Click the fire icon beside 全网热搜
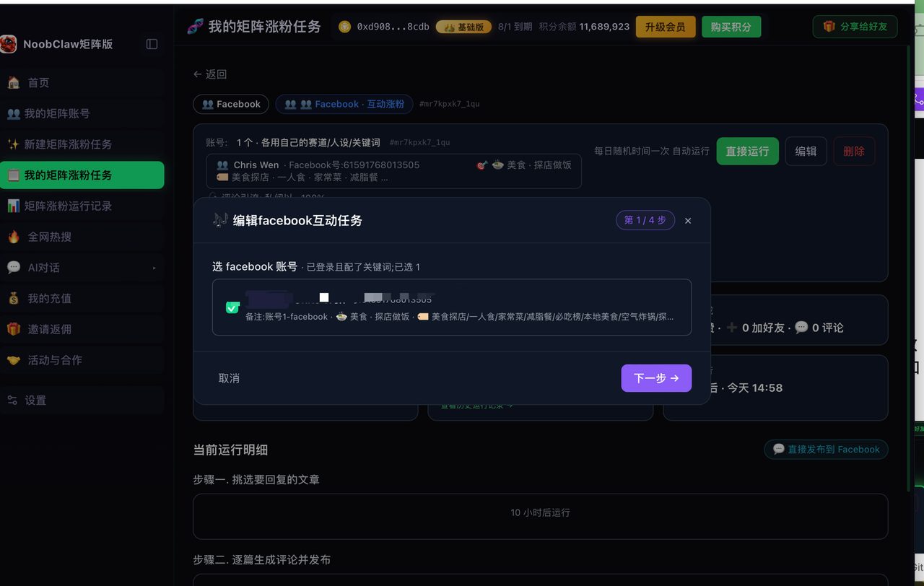The height and width of the screenshot is (586, 924). (13, 237)
